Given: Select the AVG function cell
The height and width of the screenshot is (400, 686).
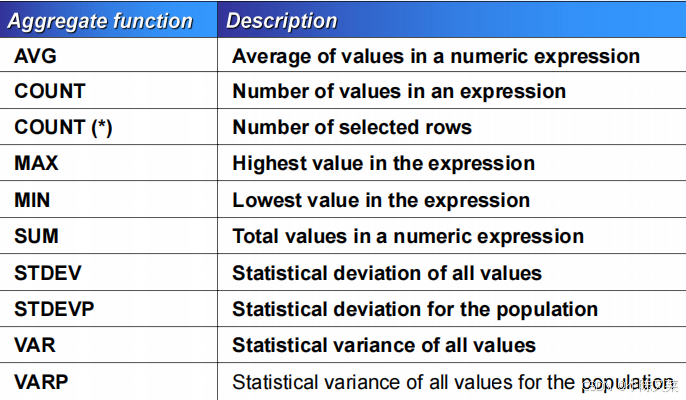Looking at the screenshot, I should coord(108,55).
